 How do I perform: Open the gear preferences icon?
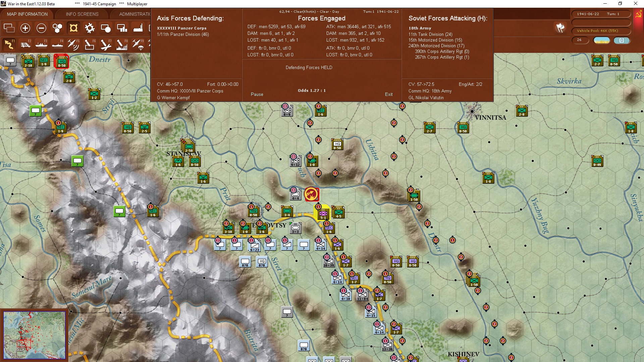click(x=90, y=28)
